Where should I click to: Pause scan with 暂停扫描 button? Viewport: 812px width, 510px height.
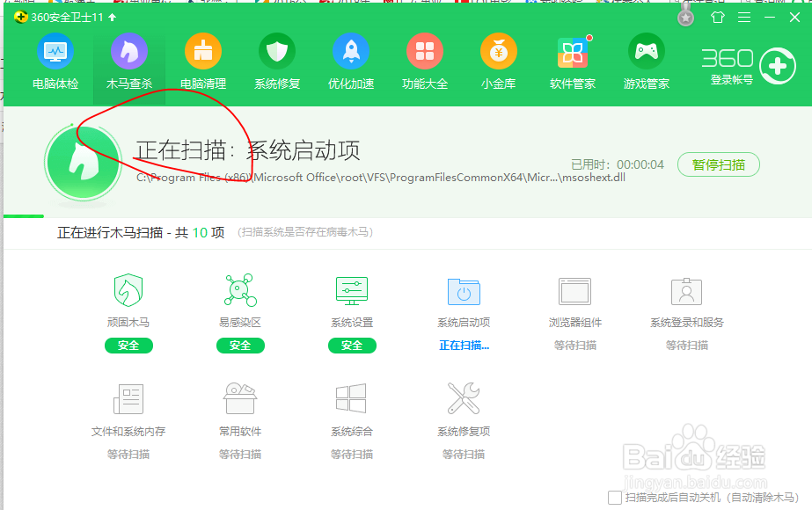718,164
